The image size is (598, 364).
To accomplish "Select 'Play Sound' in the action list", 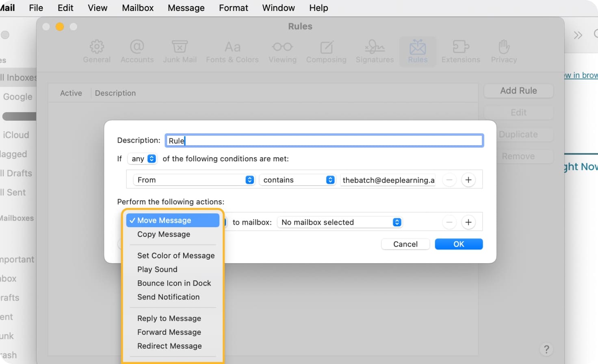I will (157, 269).
